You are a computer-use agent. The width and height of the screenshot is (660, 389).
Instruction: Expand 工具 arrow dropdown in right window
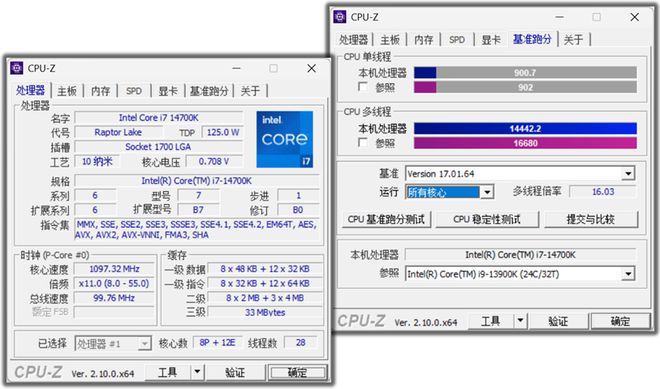click(x=520, y=321)
